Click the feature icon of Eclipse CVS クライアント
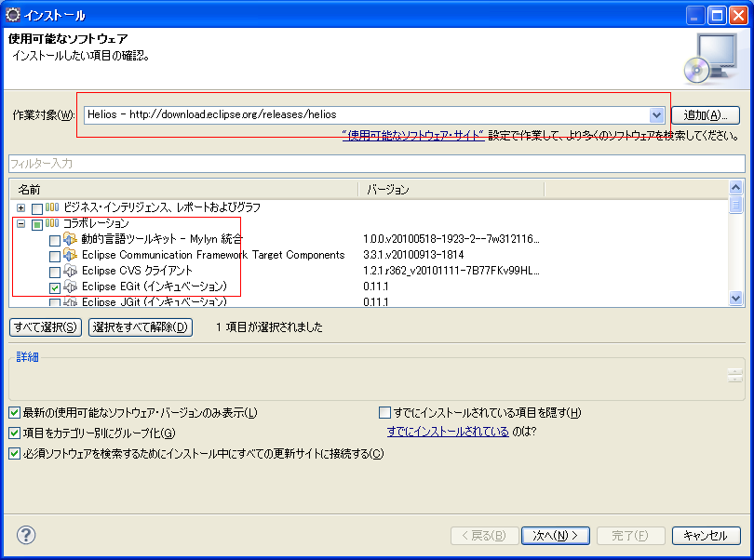The image size is (754, 560). 70,270
